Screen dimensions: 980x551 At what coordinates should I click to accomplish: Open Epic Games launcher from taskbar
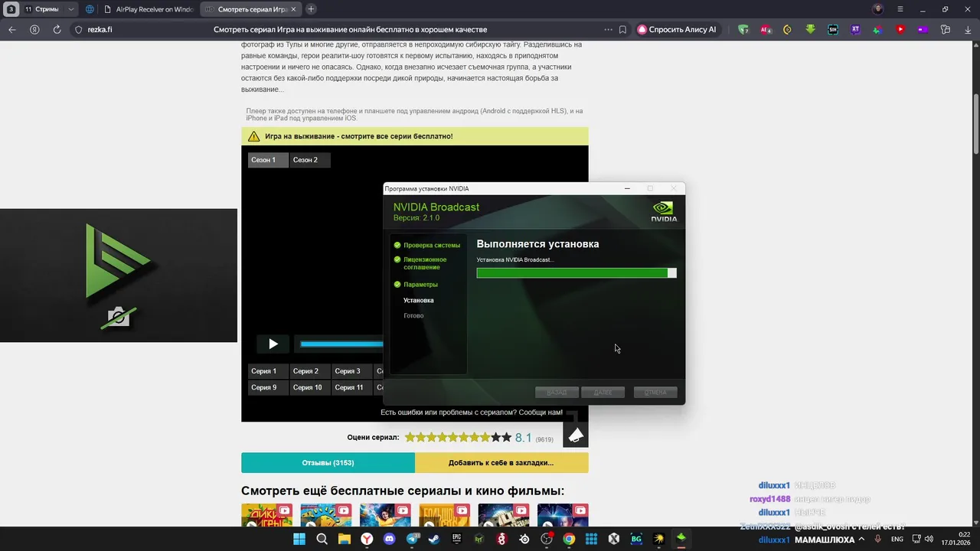[x=457, y=539]
